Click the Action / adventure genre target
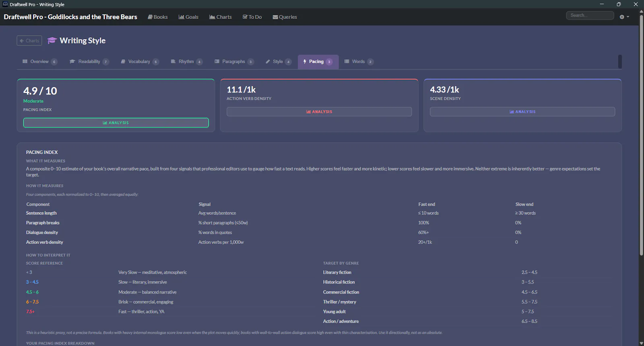The height and width of the screenshot is (346, 644). click(341, 321)
